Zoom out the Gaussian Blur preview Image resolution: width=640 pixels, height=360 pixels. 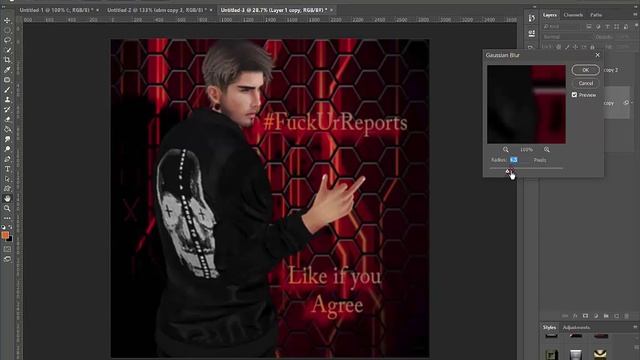(506, 149)
